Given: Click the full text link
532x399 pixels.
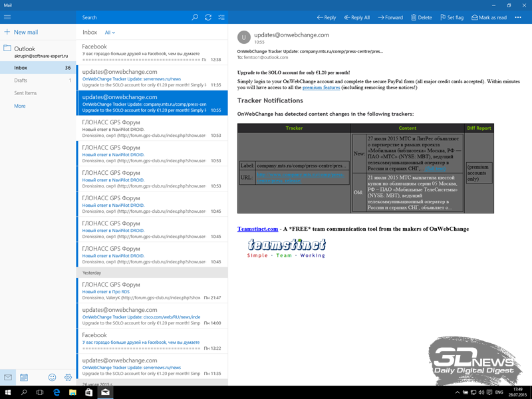Looking at the screenshot, I should point(435,169).
